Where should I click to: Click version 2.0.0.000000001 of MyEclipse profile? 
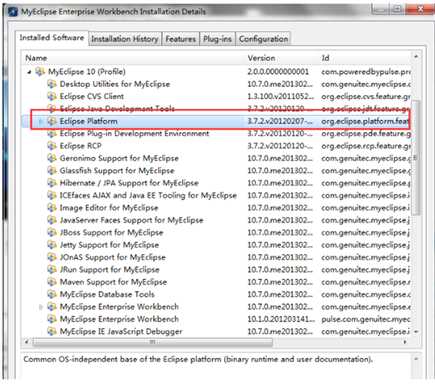pyautogui.click(x=278, y=72)
